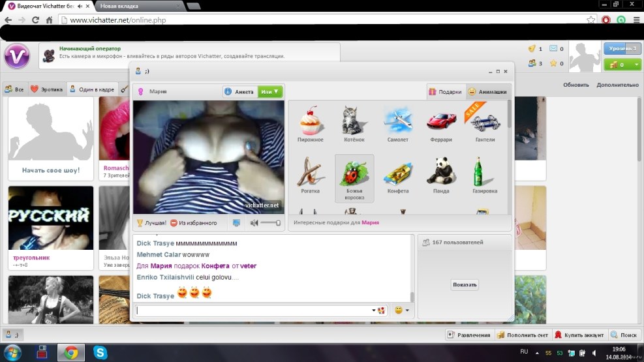The height and width of the screenshot is (362, 644).
Task: Go to the browser home page
Action: click(50, 20)
